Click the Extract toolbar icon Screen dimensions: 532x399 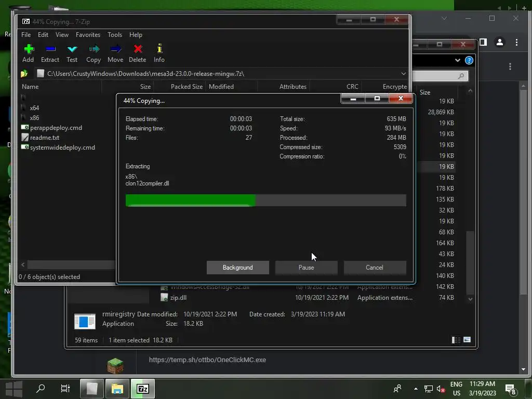click(50, 49)
